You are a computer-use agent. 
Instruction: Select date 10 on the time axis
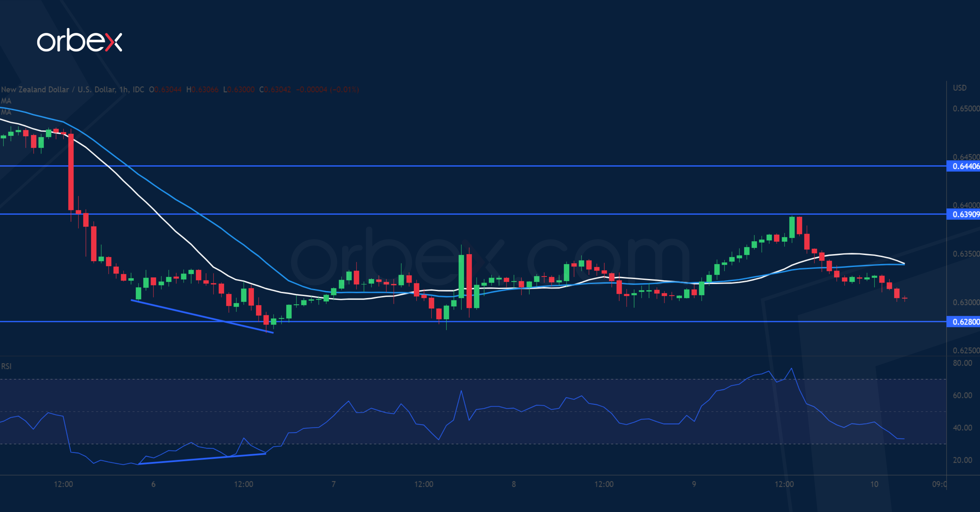pos(874,484)
